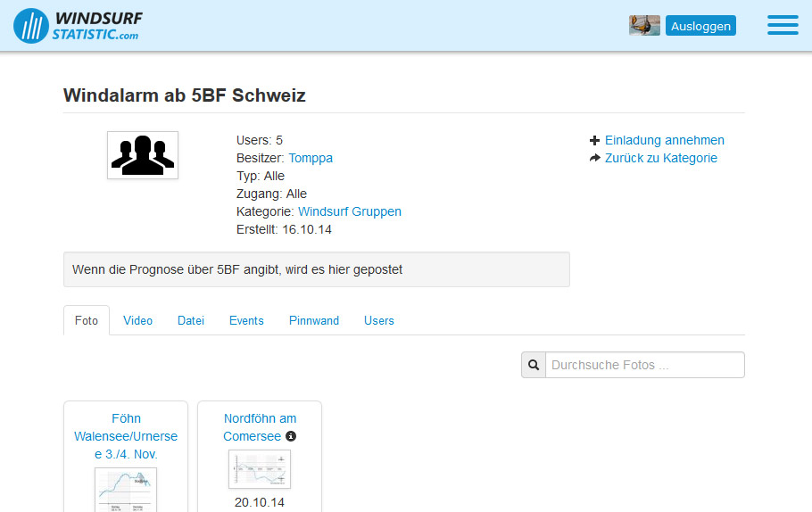
Task: Switch to the Video tab
Action: tap(138, 320)
